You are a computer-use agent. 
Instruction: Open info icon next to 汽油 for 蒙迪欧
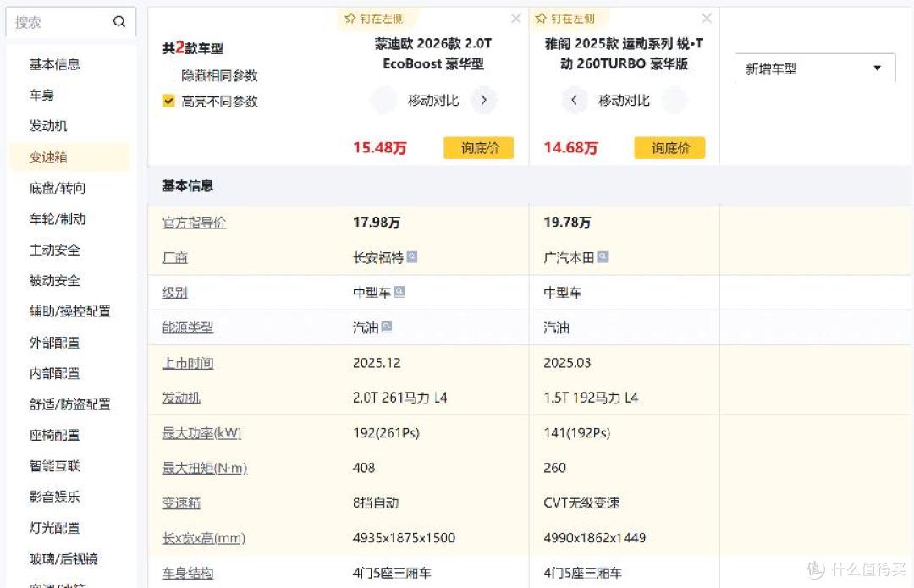[x=387, y=327]
